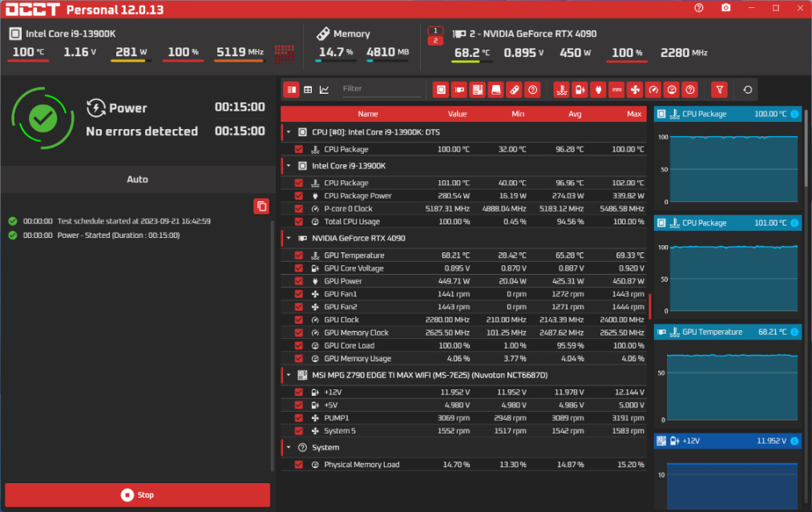Open info for +12V graph

[794, 441]
